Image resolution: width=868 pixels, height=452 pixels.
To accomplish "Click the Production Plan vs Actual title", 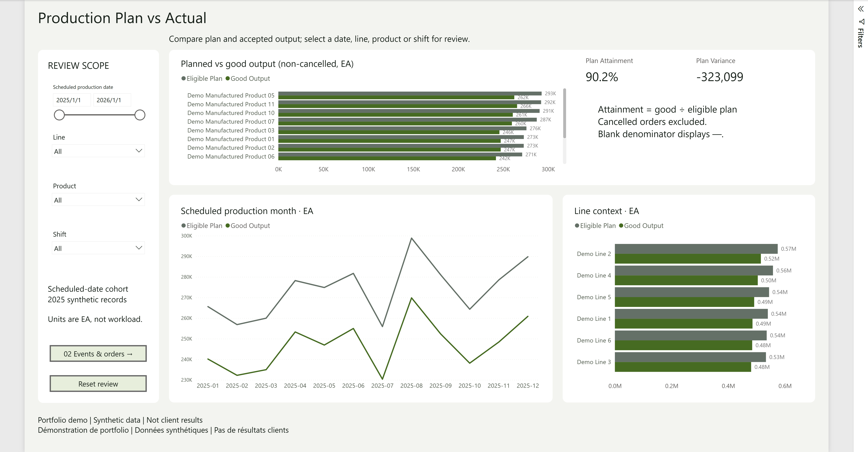I will pyautogui.click(x=122, y=18).
